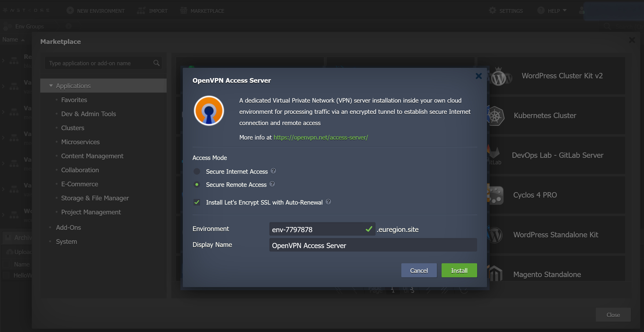Click the Env Groups label
Screen dimensions: 644x332
point(29,26)
